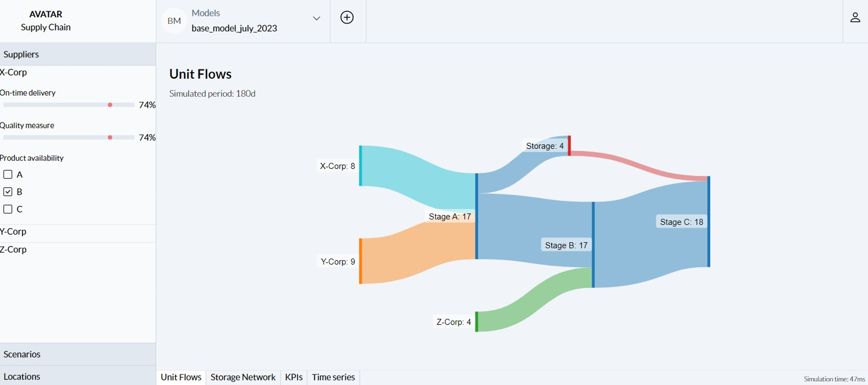
Task: Click the Stage C blue node bar
Action: (708, 222)
